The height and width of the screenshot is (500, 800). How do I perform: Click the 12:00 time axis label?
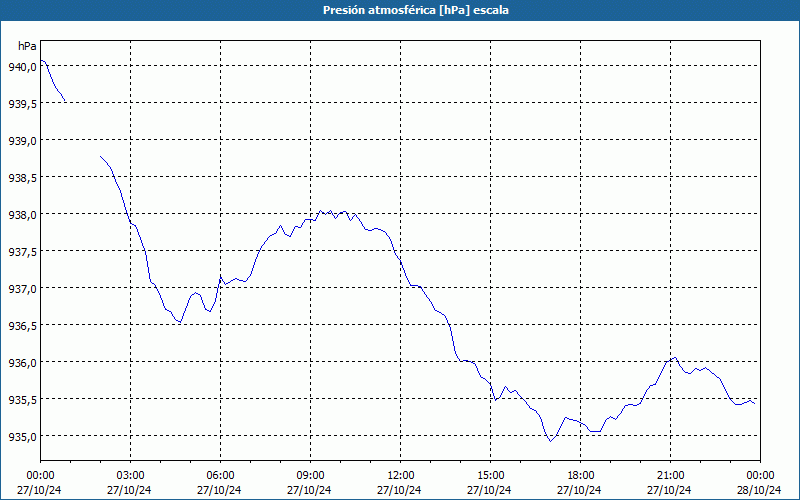pyautogui.click(x=401, y=476)
